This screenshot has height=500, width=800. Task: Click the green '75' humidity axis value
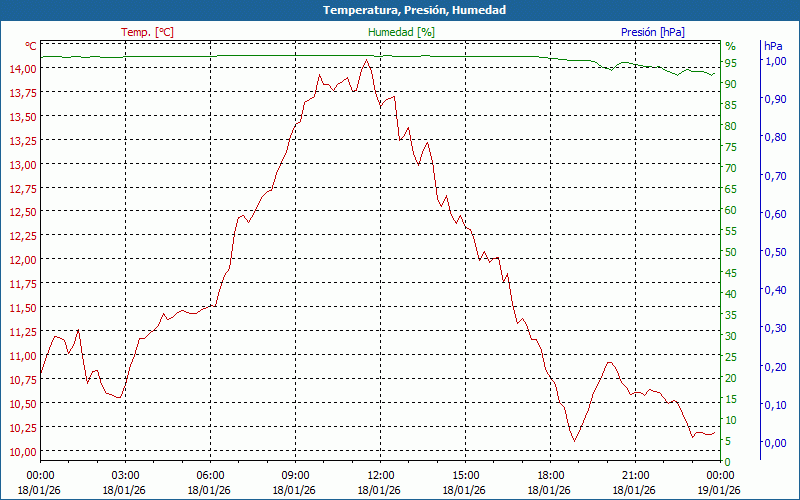731,147
